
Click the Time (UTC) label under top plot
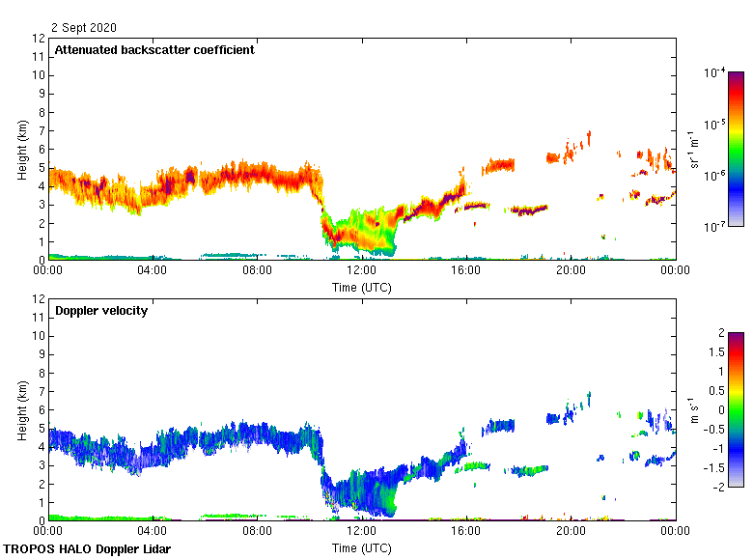(x=362, y=287)
